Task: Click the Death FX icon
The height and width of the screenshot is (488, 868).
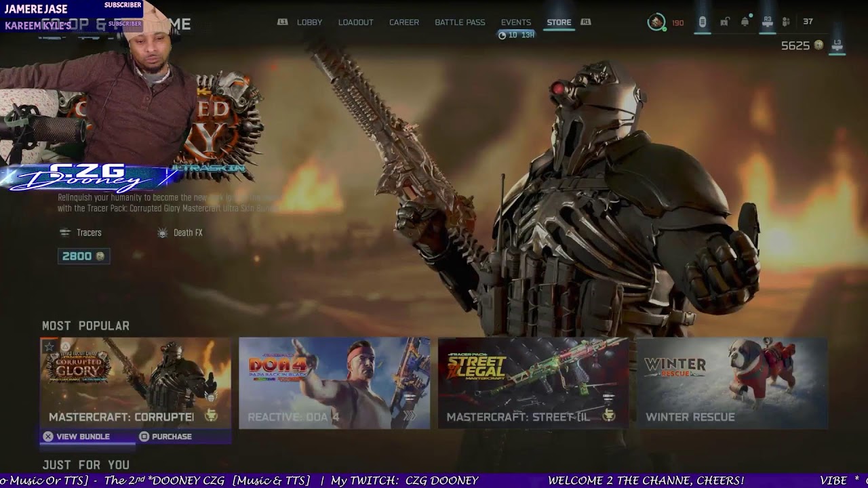Action: point(162,232)
